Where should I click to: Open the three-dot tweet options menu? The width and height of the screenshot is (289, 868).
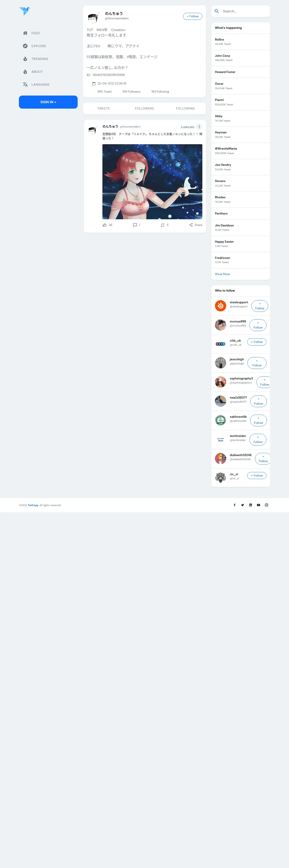coord(199,127)
